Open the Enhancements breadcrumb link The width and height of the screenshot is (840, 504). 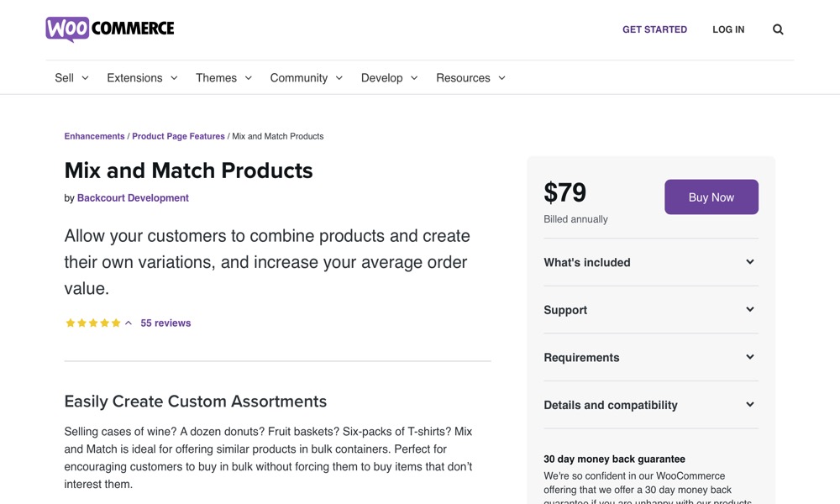[94, 136]
